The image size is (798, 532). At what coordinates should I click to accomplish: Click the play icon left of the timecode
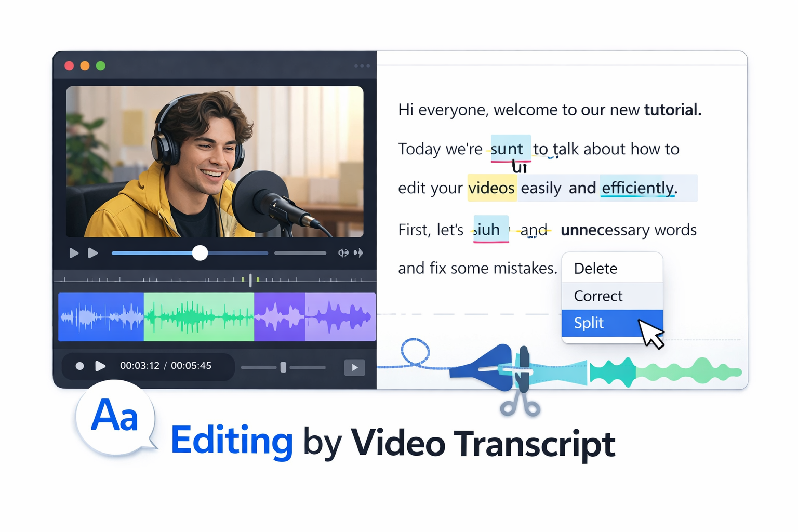[100, 366]
